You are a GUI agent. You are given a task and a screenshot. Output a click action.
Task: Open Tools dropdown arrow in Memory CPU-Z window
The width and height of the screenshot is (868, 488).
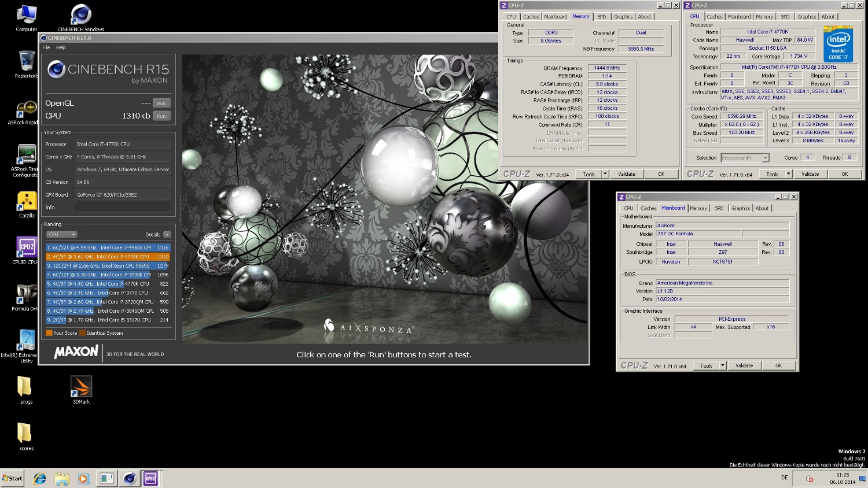(605, 174)
